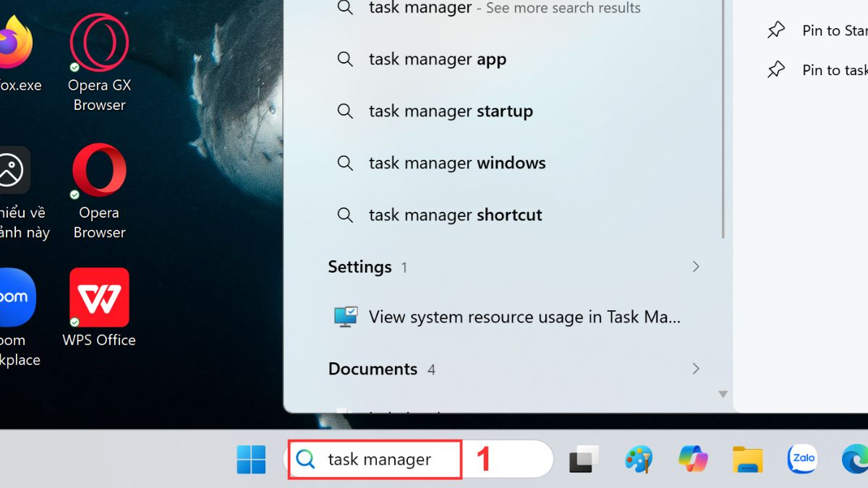Open Microsoft Edge on the taskbar
The height and width of the screenshot is (488, 868).
[855, 459]
